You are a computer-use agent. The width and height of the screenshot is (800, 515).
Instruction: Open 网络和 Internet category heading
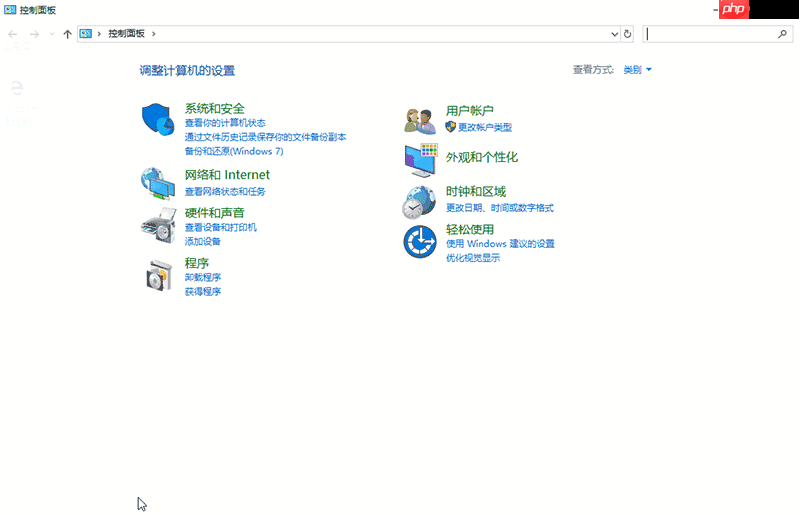pos(227,175)
